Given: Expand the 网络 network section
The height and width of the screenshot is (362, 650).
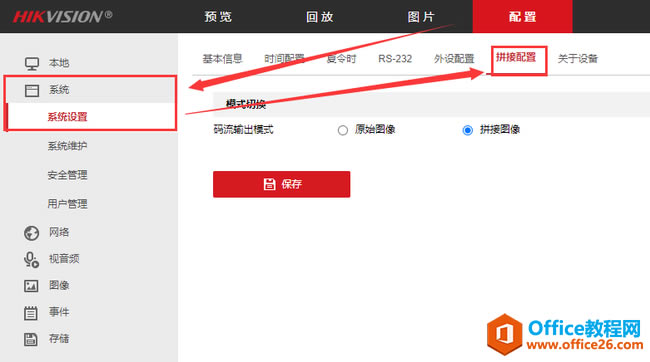Looking at the screenshot, I should 59,232.
